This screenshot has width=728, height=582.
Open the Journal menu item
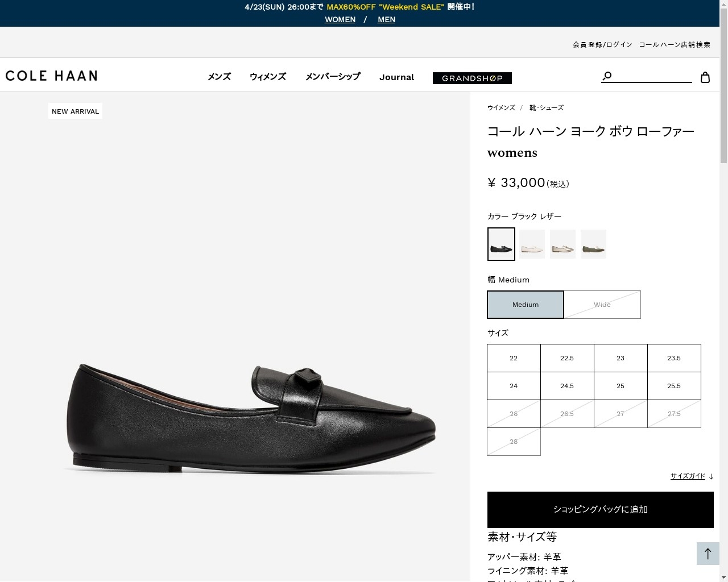[x=396, y=77]
